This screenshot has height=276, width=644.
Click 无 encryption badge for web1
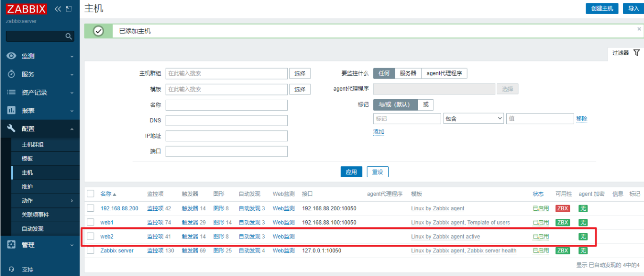pos(583,222)
